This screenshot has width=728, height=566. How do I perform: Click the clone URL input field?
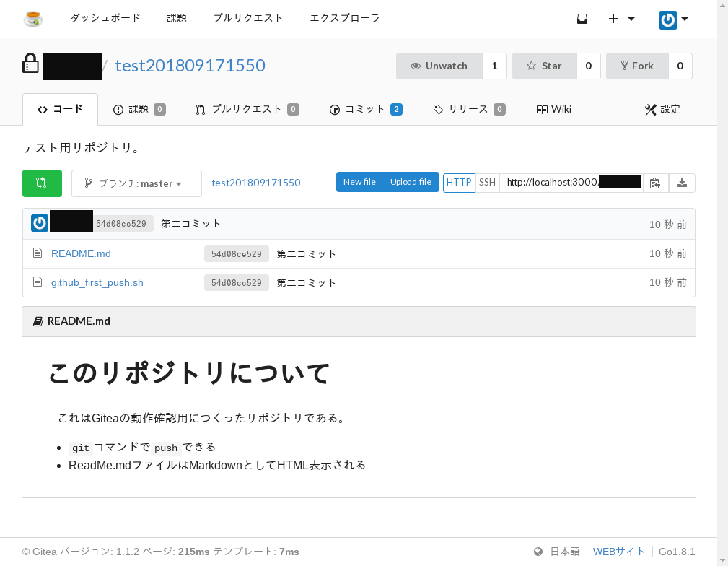(571, 182)
